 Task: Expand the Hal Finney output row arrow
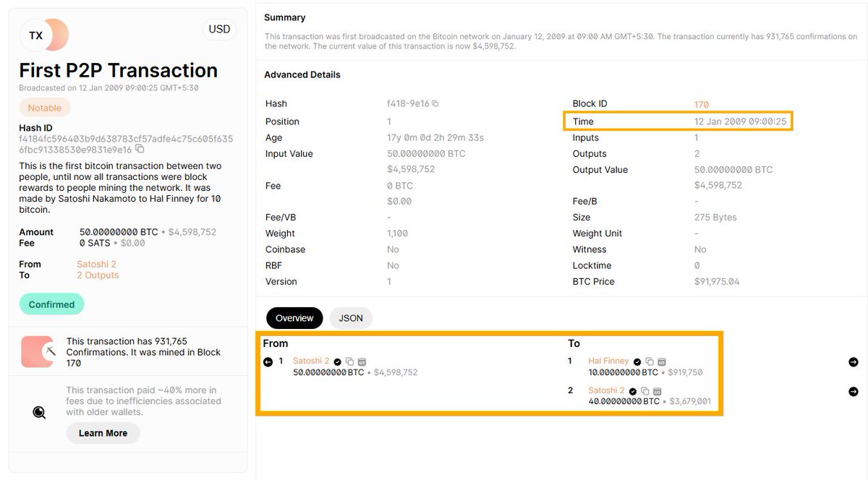click(854, 361)
